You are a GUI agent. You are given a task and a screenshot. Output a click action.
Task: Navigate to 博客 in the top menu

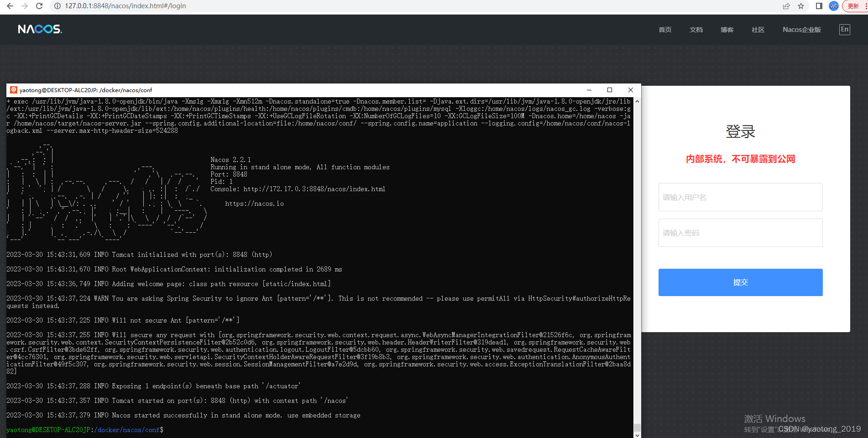[x=727, y=29]
